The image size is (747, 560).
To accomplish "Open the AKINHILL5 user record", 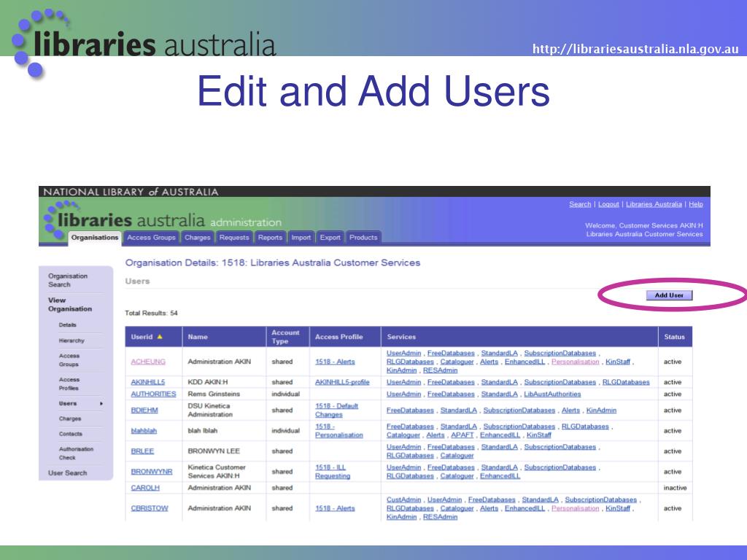I will pyautogui.click(x=147, y=382).
